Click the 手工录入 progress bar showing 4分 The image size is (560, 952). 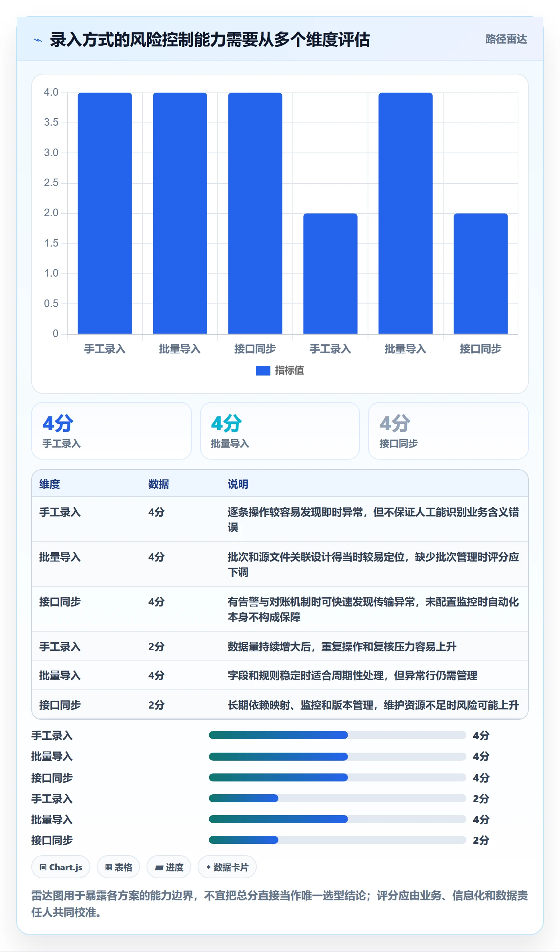pyautogui.click(x=338, y=735)
